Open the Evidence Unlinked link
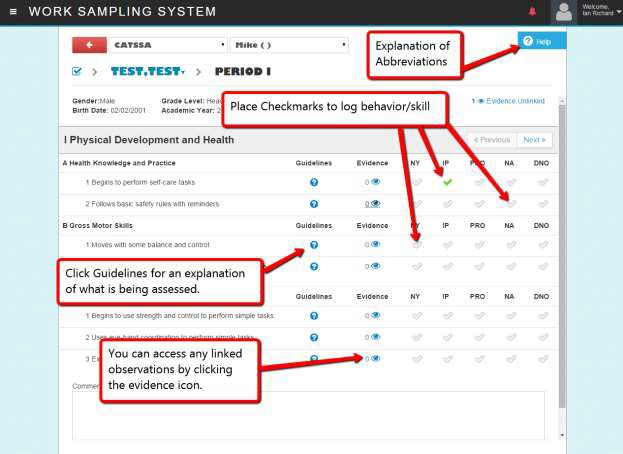Screen dimensions: 623x454 tap(508, 101)
